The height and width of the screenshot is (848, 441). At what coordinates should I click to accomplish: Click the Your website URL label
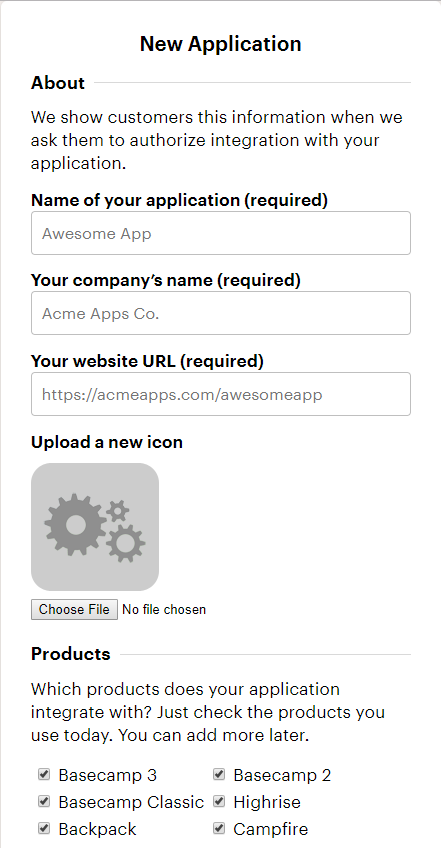pos(147,361)
